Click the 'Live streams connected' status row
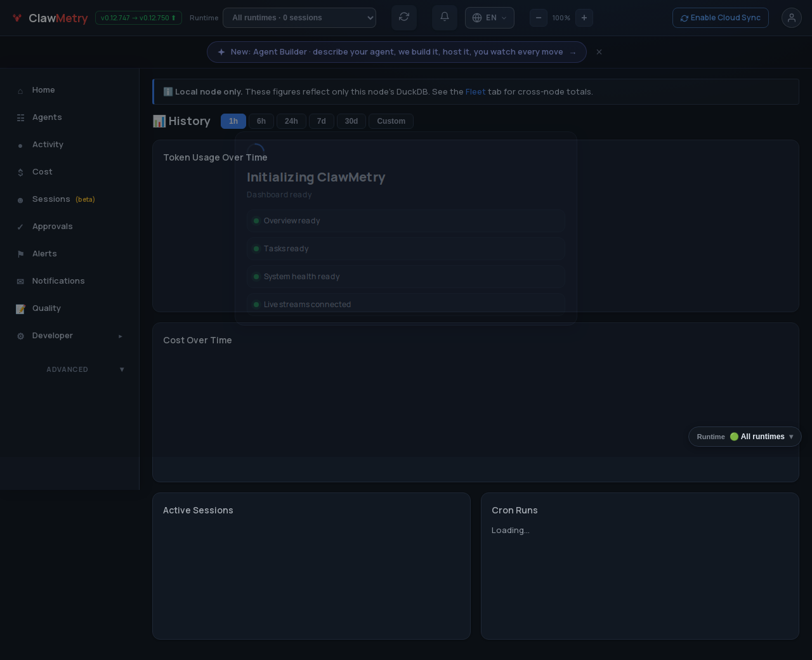 tap(406, 305)
